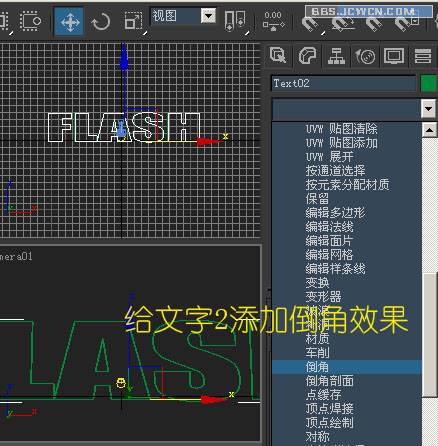Activate the Select and Scale tool
The height and width of the screenshot is (446, 438).
pyautogui.click(x=133, y=21)
